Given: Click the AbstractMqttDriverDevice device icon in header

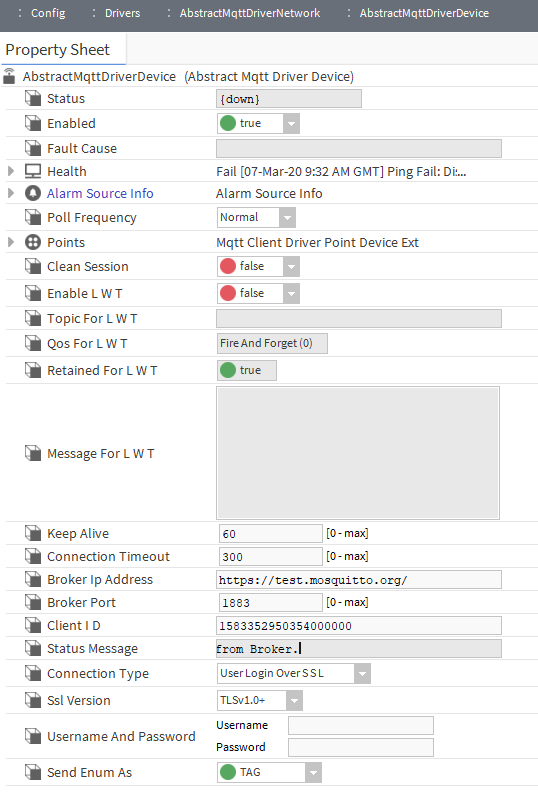Looking at the screenshot, I should pyautogui.click(x=9, y=76).
